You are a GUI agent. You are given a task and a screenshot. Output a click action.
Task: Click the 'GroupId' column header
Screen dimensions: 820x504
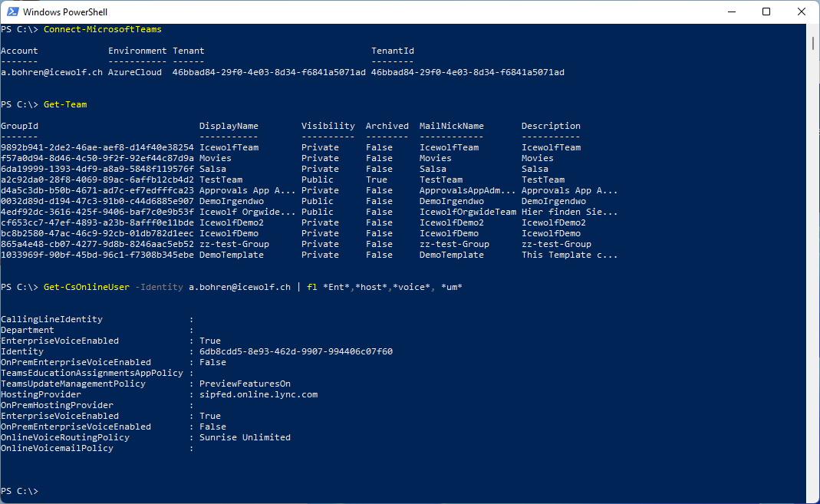pos(19,126)
